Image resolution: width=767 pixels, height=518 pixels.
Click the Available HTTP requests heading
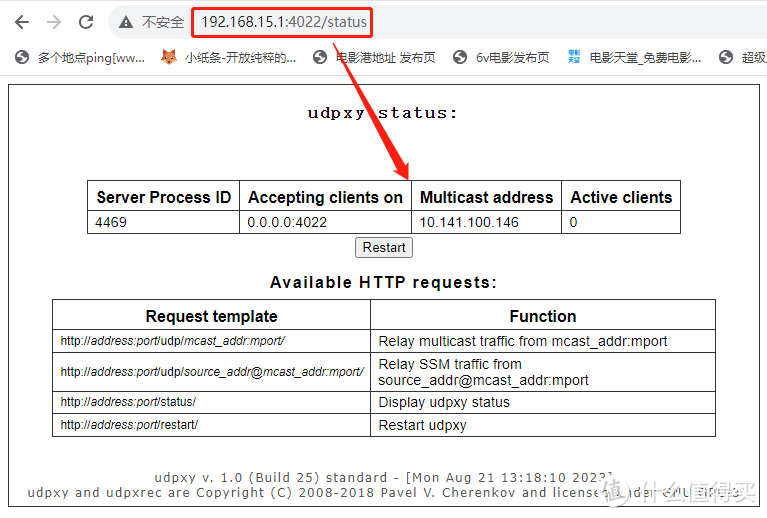[384, 282]
